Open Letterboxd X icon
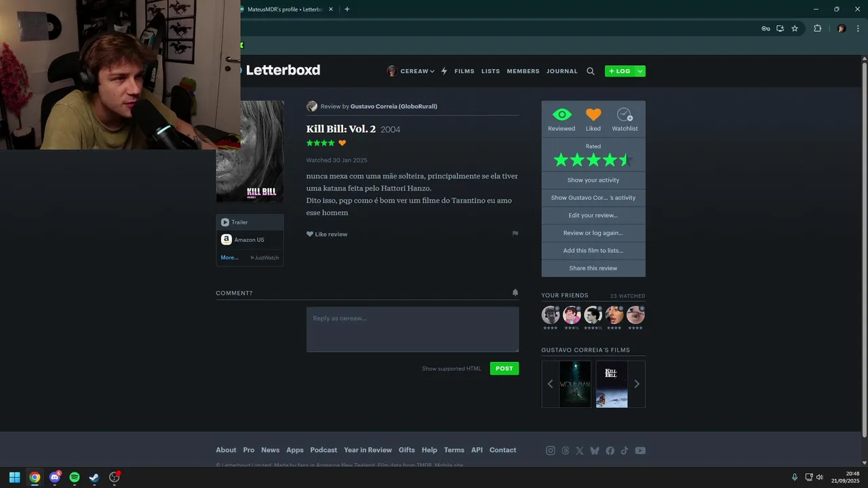 (x=580, y=451)
